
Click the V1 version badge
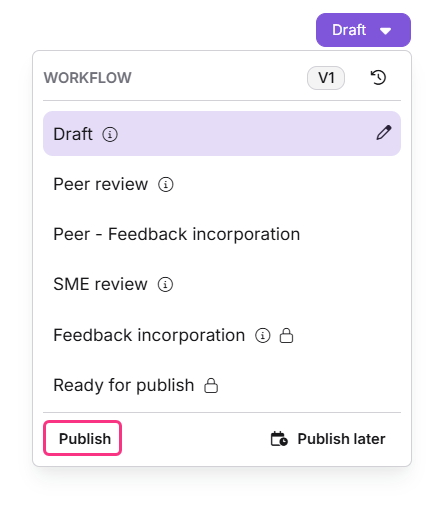click(x=326, y=78)
